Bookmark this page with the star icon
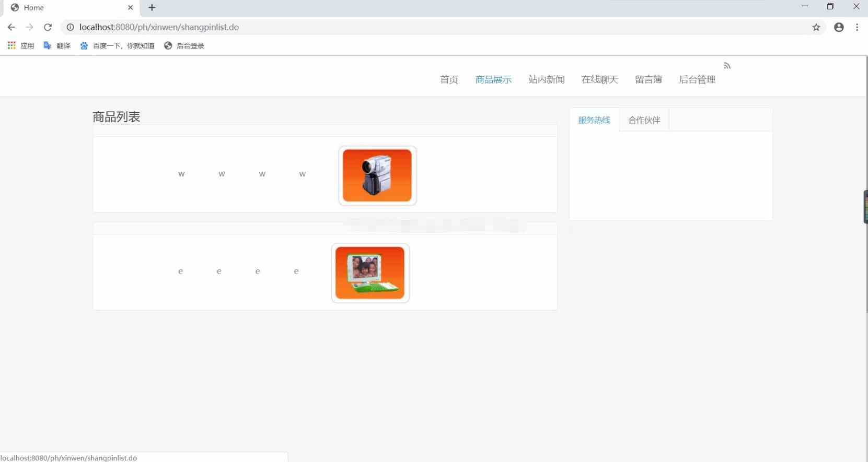 [x=816, y=27]
